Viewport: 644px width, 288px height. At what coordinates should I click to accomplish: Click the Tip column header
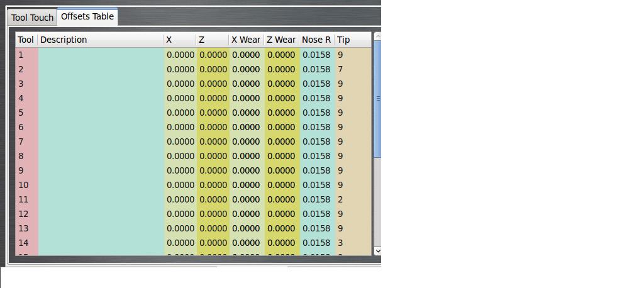[x=353, y=40]
